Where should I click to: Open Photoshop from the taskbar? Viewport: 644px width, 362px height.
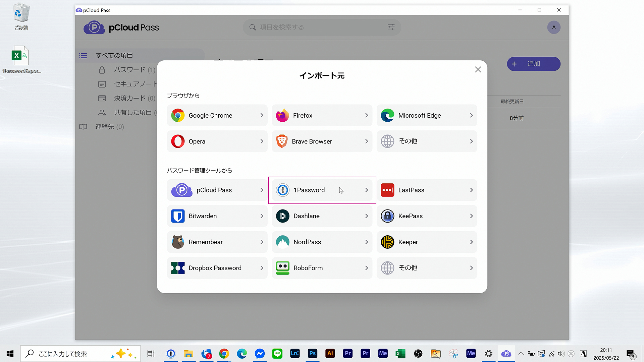(312, 354)
